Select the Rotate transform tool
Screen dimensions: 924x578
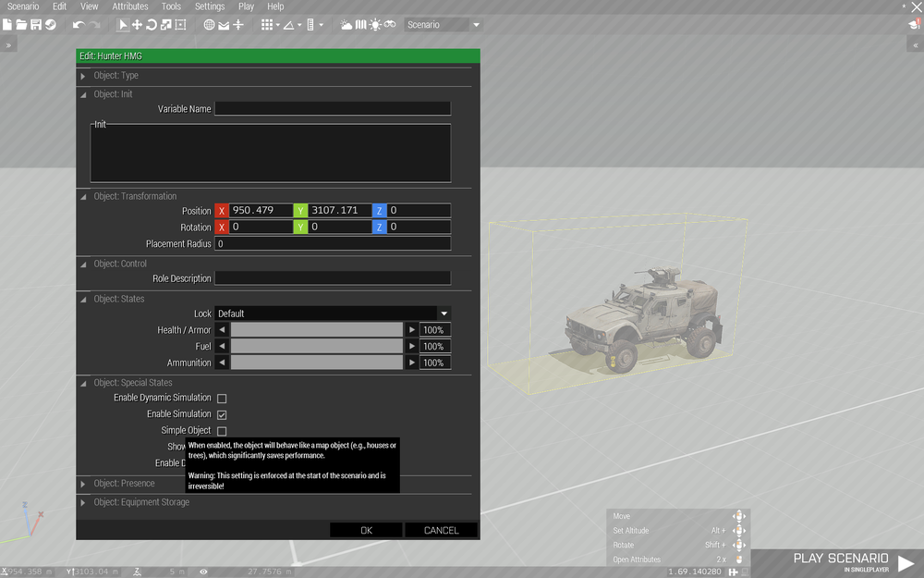pos(151,25)
